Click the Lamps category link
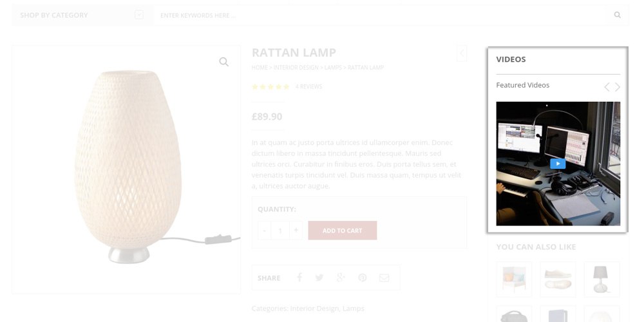 pos(354,308)
